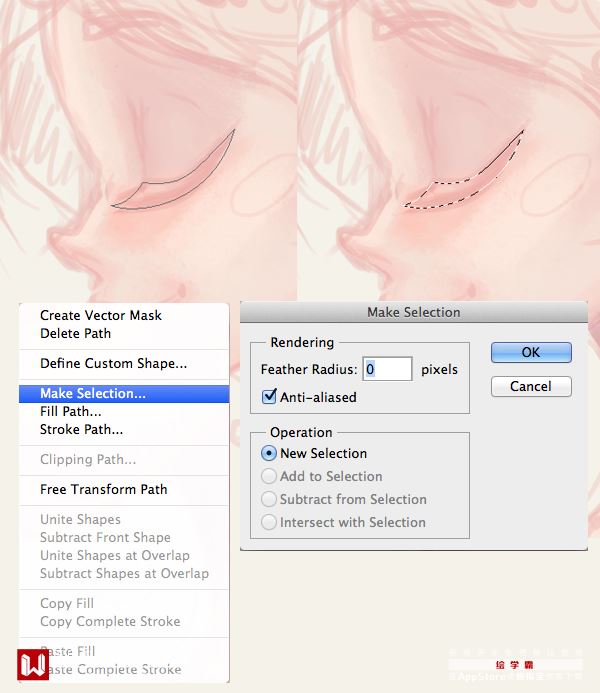Screen dimensions: 600x693
Task: Click the red watermark text at bottom right
Action: pos(515,665)
